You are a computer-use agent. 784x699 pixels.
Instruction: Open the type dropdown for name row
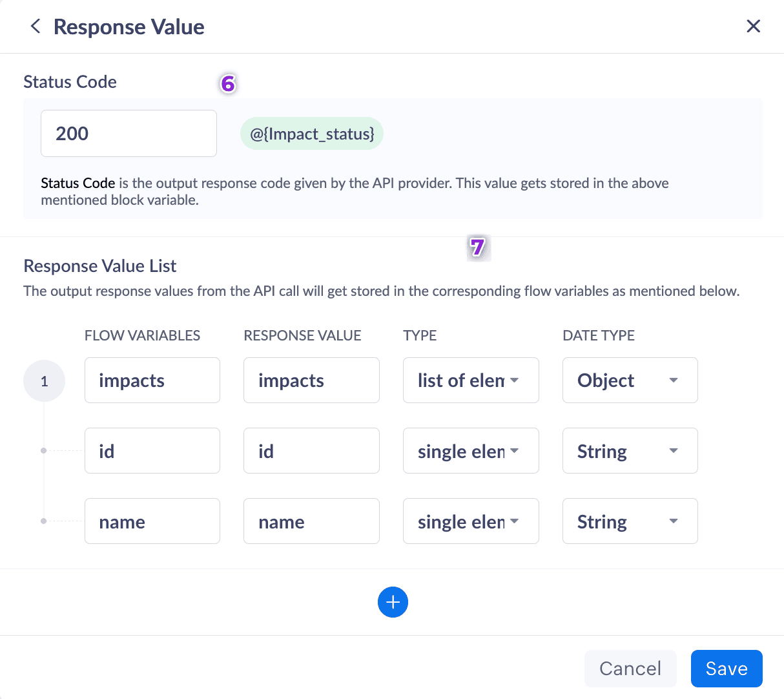pyautogui.click(x=471, y=521)
